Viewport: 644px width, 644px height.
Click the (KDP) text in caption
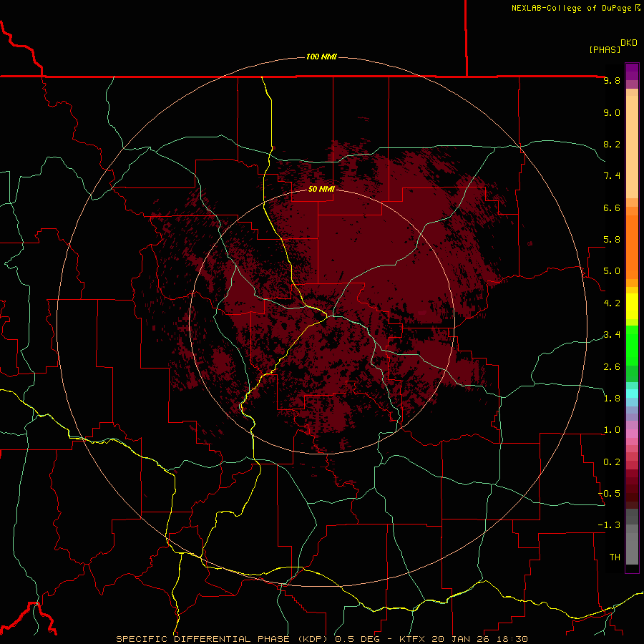click(314, 639)
